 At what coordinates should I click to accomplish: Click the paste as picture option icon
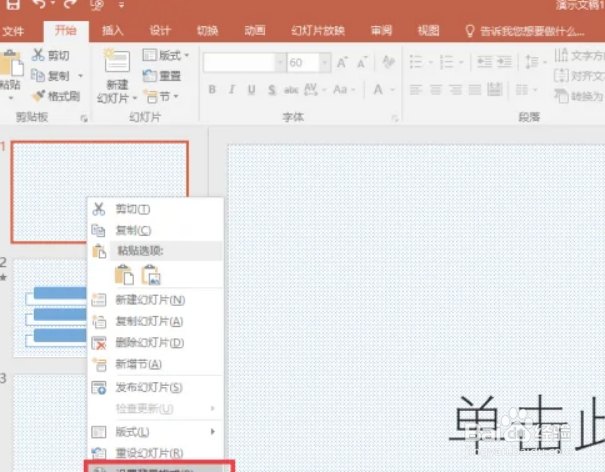click(x=150, y=275)
